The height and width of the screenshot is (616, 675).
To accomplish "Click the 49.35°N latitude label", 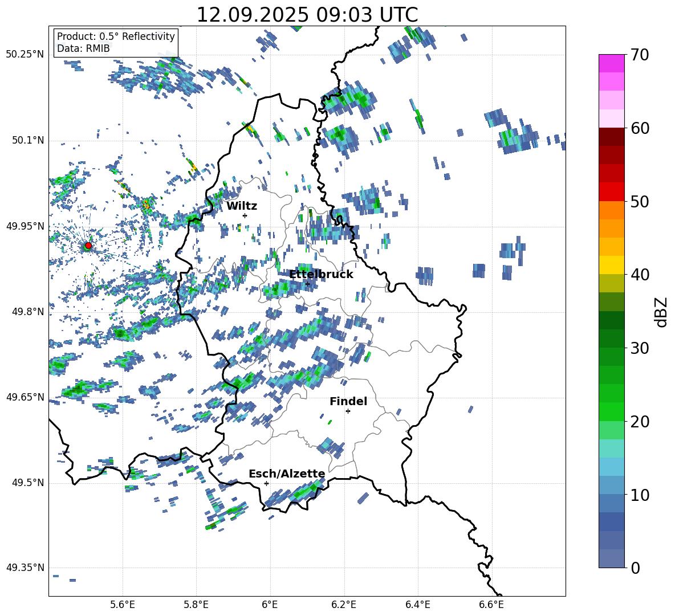I will tap(25, 568).
